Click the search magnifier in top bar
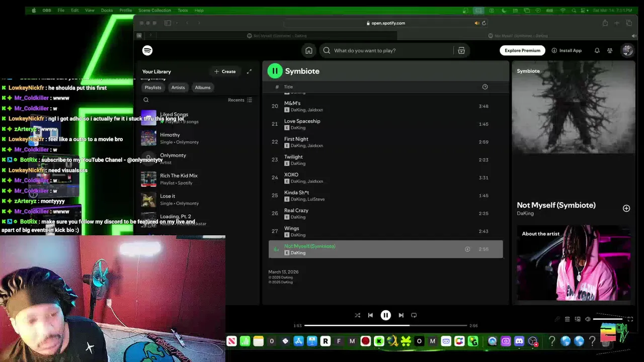Image resolution: width=644 pixels, height=362 pixels. coord(327,50)
